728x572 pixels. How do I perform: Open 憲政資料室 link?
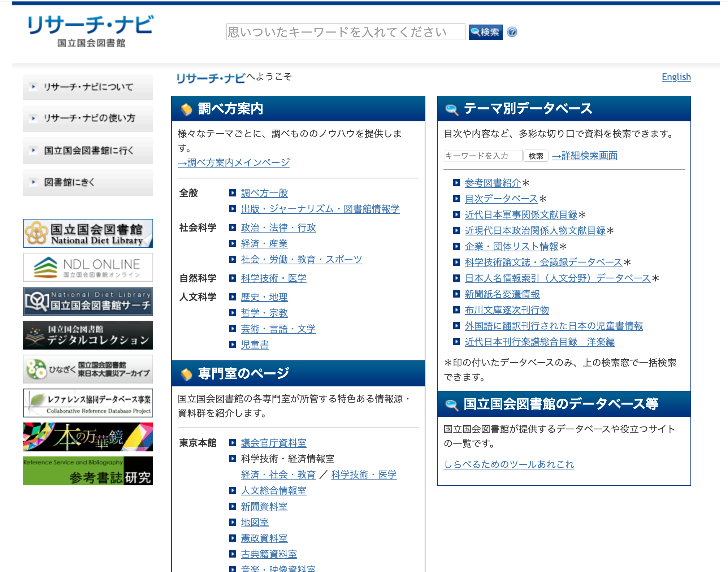[x=264, y=538]
